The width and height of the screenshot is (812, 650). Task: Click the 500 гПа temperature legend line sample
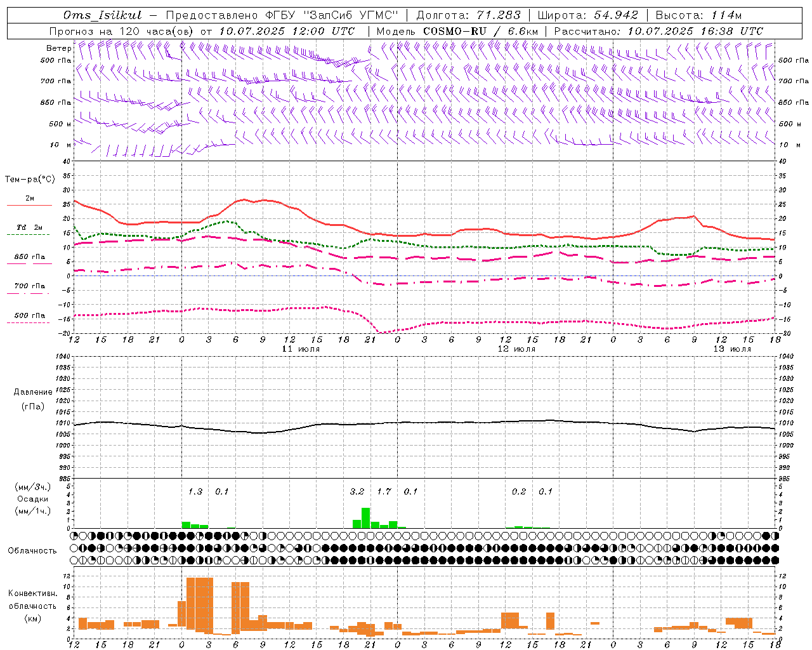pos(28,322)
